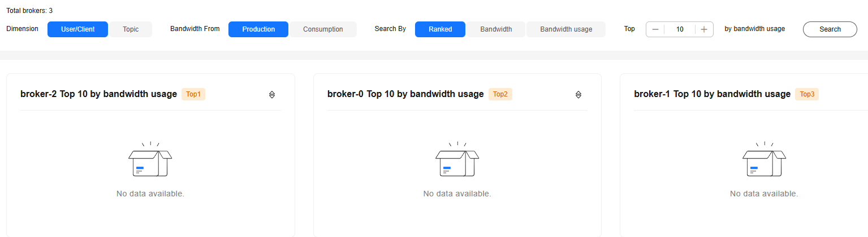Select Ranked search mode

click(x=440, y=29)
